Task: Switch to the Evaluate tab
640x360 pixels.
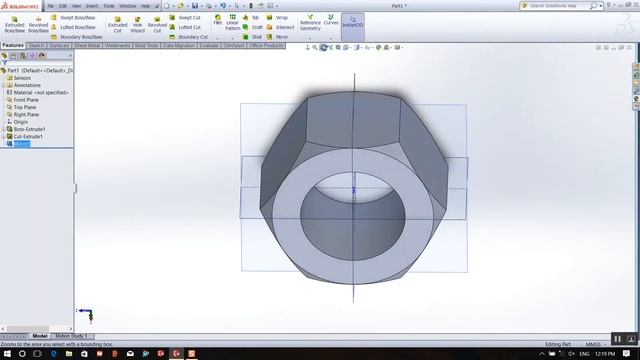Action: (209, 45)
